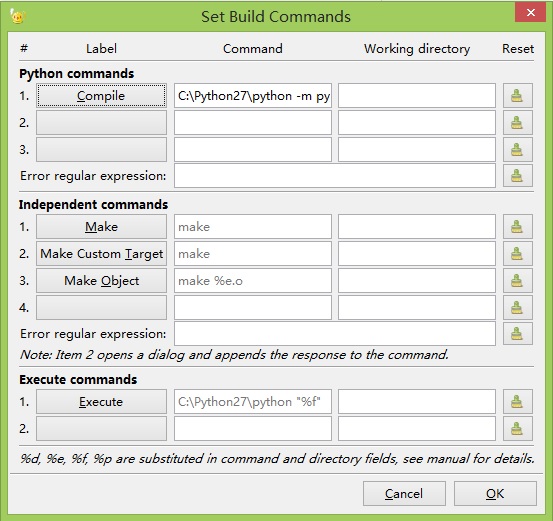Screen dimensions: 553x521
Task: Reset Python error regular expression field
Action: (x=517, y=175)
